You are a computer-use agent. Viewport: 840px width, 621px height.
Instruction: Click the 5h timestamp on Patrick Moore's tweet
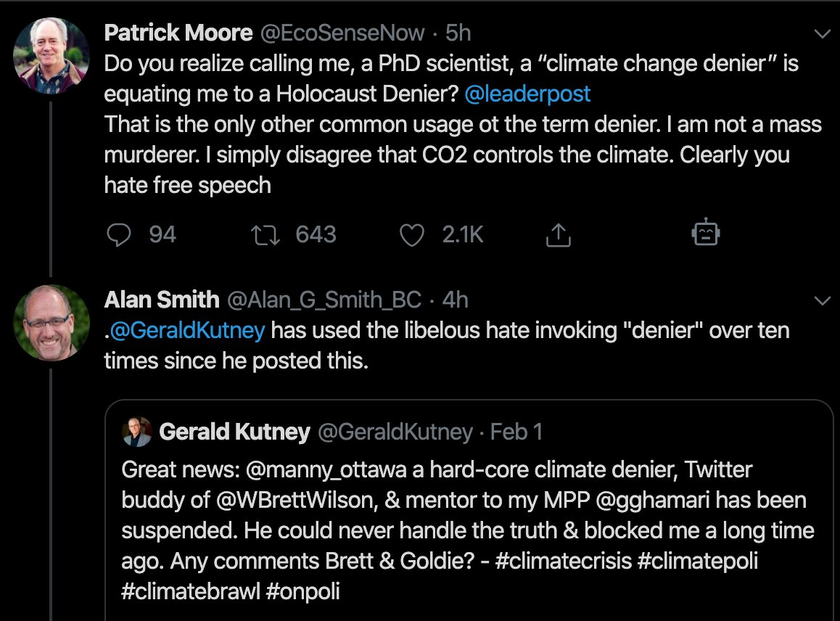click(x=458, y=33)
